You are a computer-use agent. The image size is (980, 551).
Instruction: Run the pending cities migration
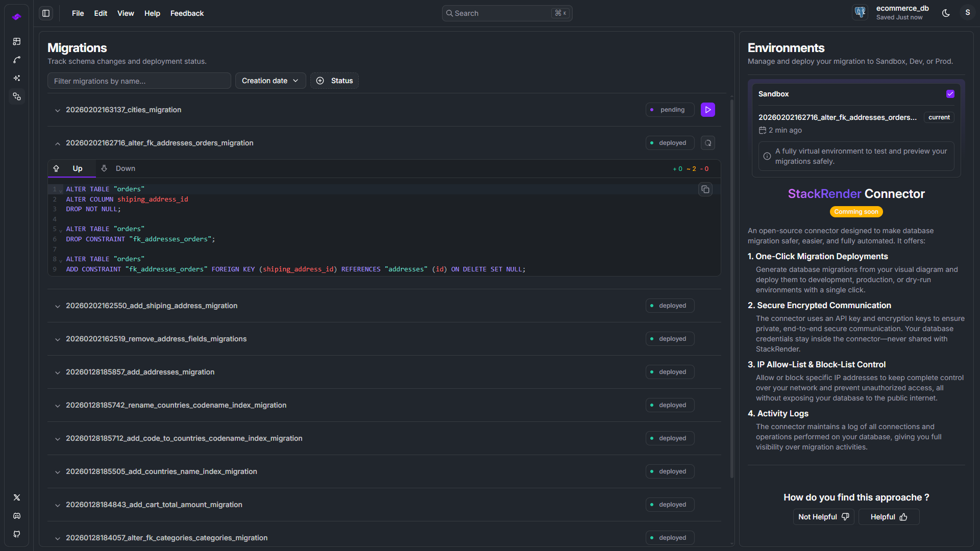pos(707,109)
